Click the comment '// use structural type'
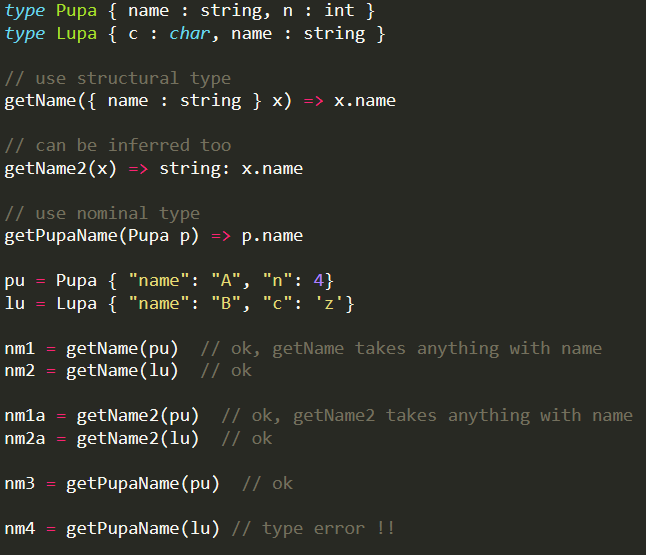Image resolution: width=646 pixels, height=555 pixels. 117,78
